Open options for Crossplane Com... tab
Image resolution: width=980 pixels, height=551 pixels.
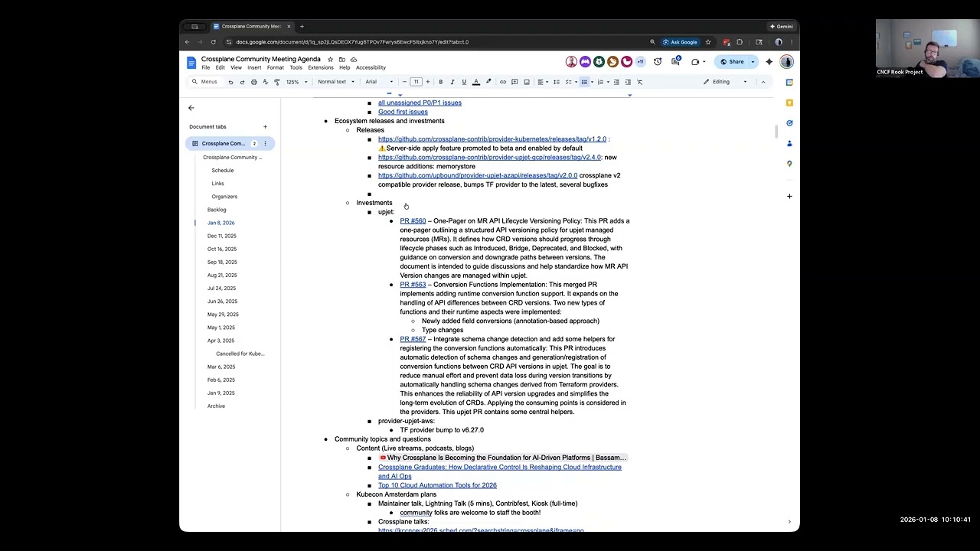point(265,144)
